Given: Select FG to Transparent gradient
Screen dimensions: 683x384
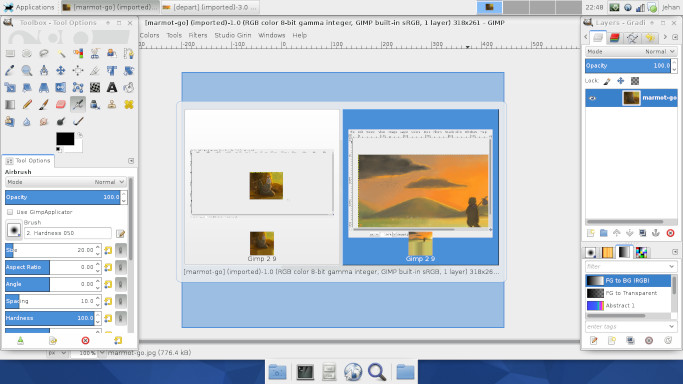Looking at the screenshot, I should click(x=628, y=293).
